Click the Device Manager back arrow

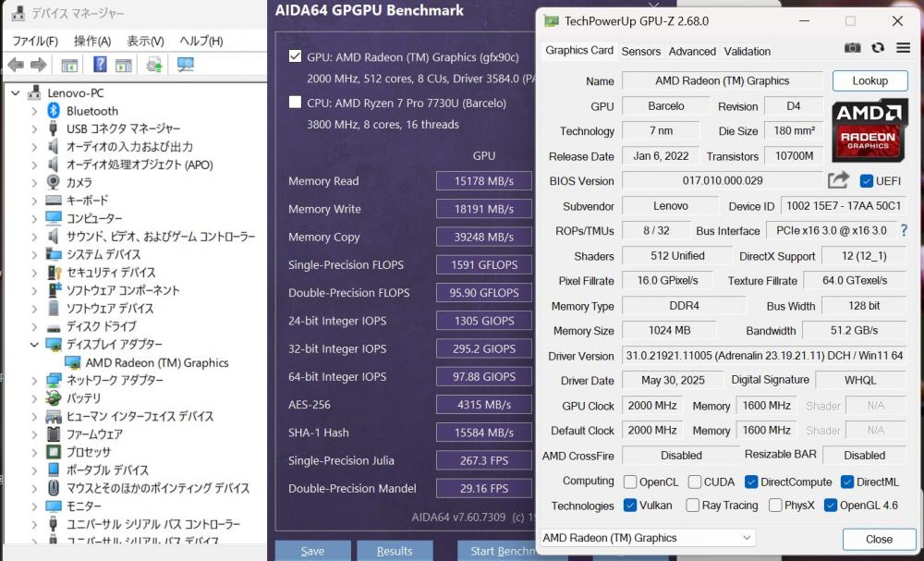[x=16, y=65]
